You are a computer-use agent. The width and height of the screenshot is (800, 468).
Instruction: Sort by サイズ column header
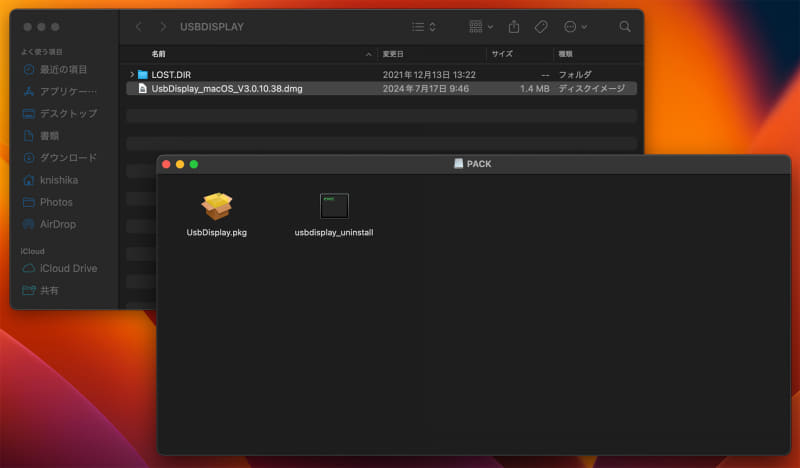point(502,54)
